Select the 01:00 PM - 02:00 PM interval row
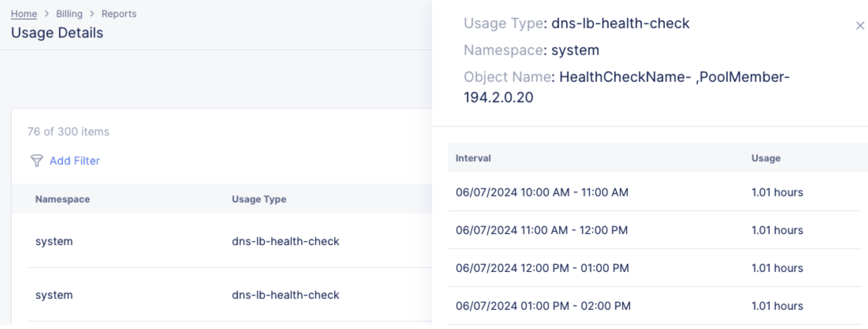Screen dimensions: 868x329 (x=543, y=306)
